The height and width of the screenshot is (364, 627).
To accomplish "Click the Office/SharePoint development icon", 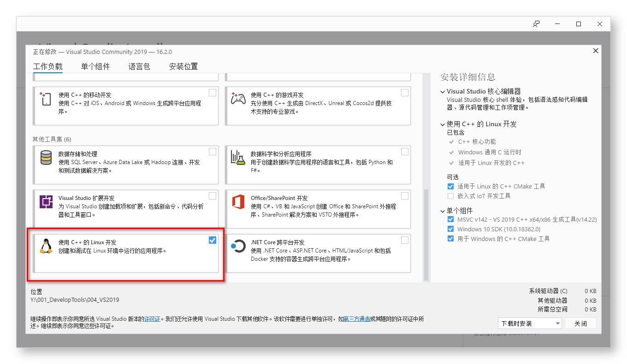I will pos(238,203).
